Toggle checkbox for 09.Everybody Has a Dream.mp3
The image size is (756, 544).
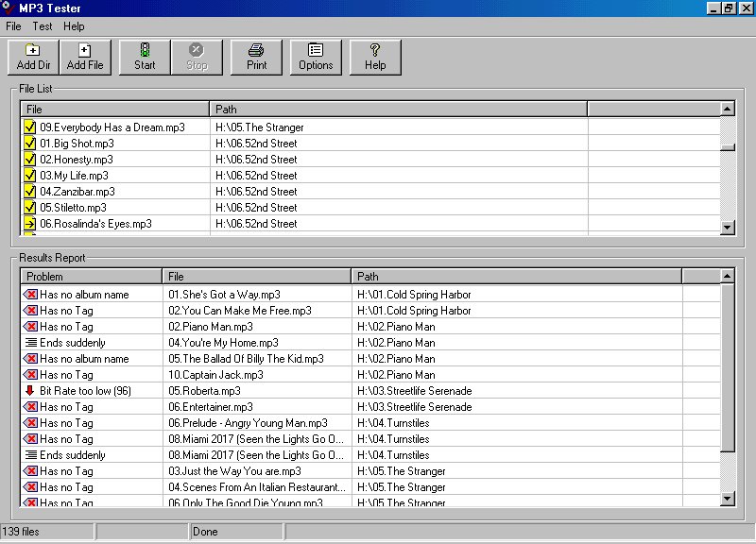[x=30, y=127]
